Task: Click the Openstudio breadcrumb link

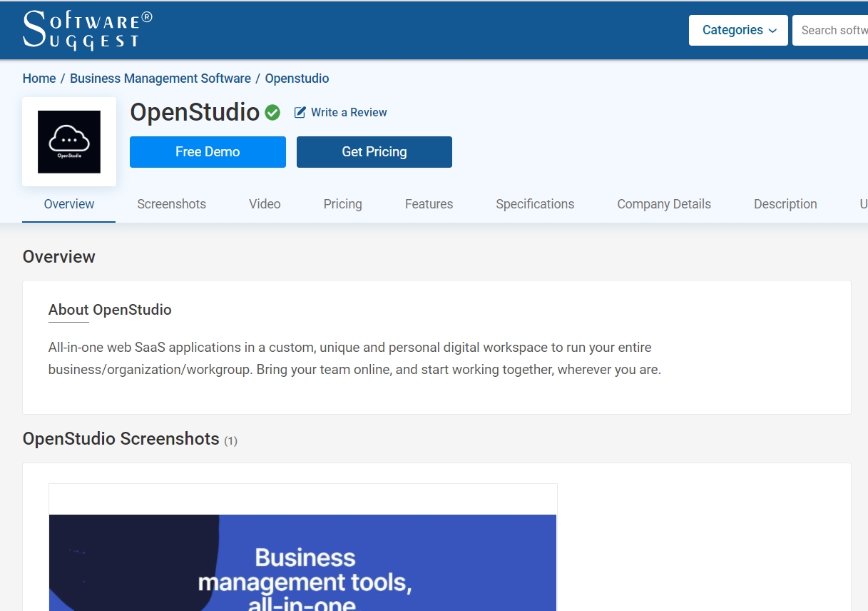Action: click(297, 79)
